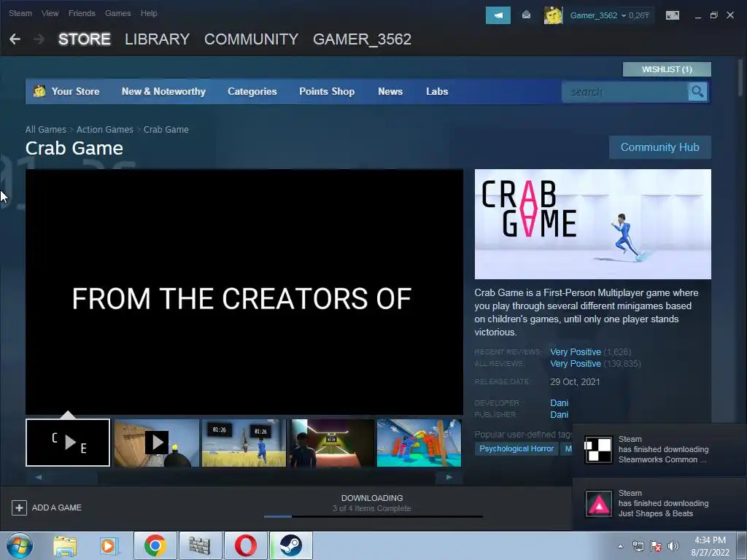Click the search magnifier button

click(697, 91)
